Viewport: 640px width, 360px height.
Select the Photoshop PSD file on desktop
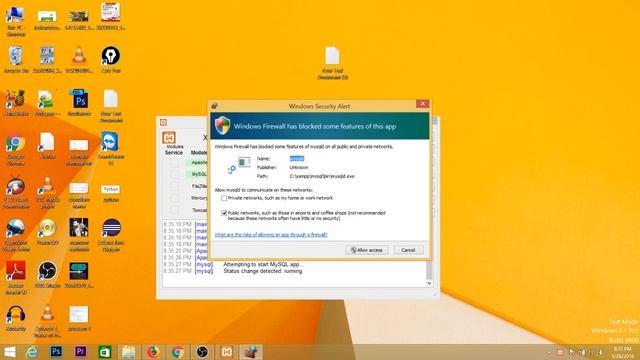79,102
